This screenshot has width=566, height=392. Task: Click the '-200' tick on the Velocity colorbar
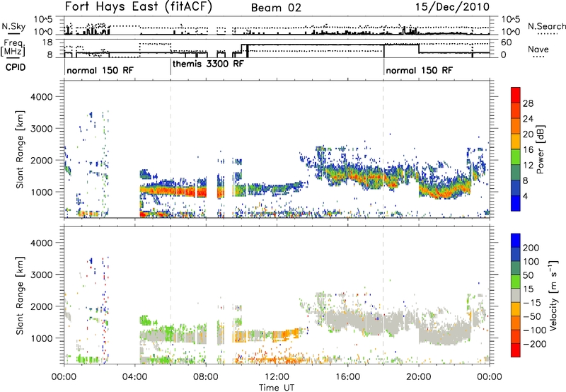point(535,344)
